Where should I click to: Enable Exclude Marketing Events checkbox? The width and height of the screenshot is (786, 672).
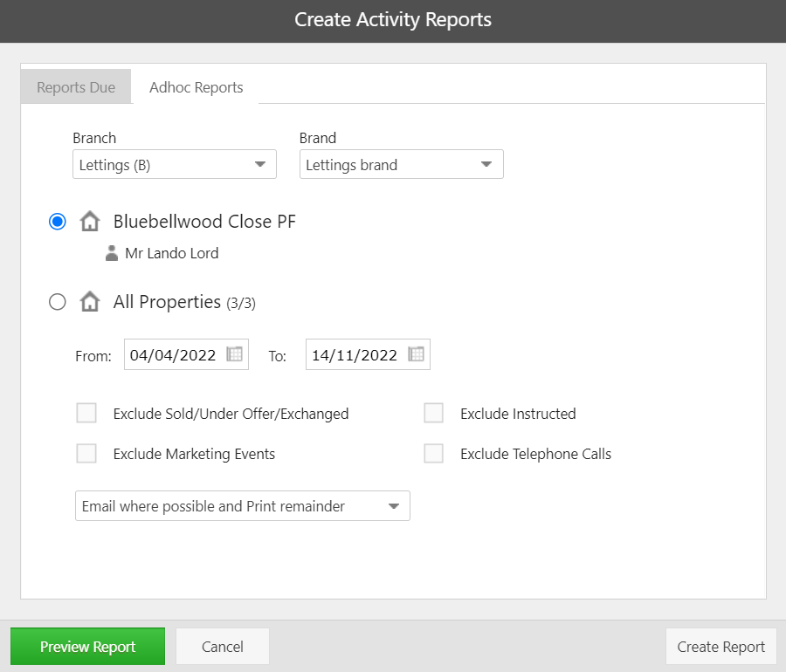(x=86, y=453)
